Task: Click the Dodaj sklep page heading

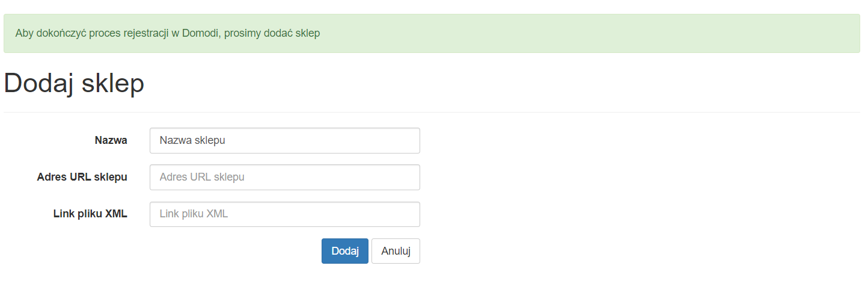Action: 74,84
